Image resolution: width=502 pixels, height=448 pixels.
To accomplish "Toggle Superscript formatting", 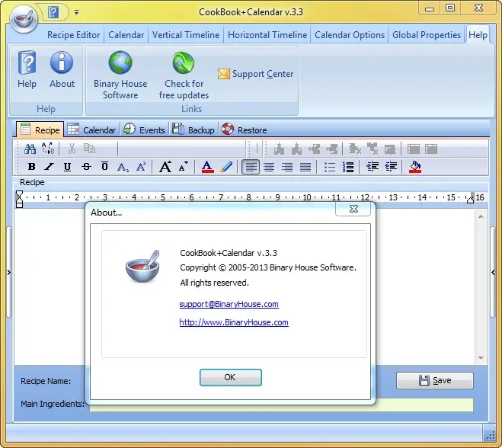I will pos(141,167).
